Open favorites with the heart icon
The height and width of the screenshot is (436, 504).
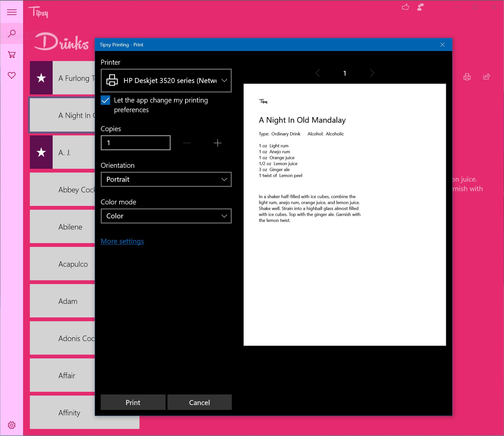(12, 75)
